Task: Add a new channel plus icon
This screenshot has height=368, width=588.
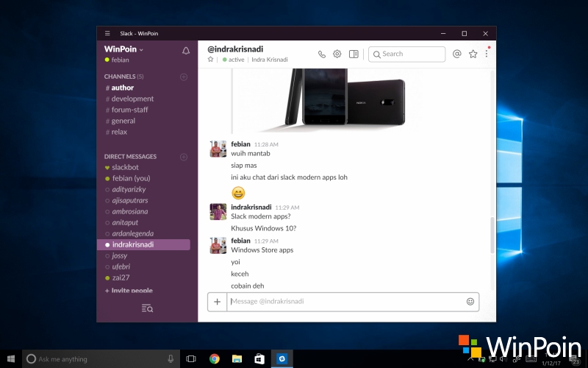Action: click(184, 77)
